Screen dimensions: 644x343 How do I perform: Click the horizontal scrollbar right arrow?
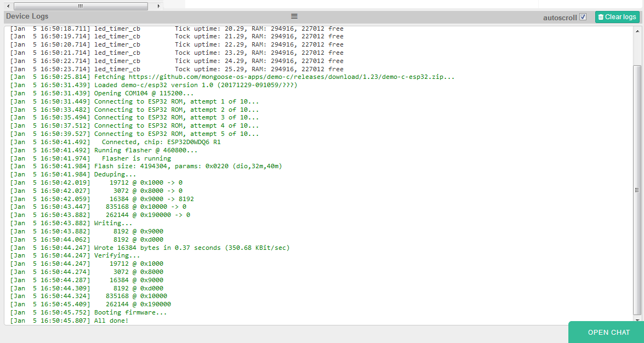pos(159,5)
